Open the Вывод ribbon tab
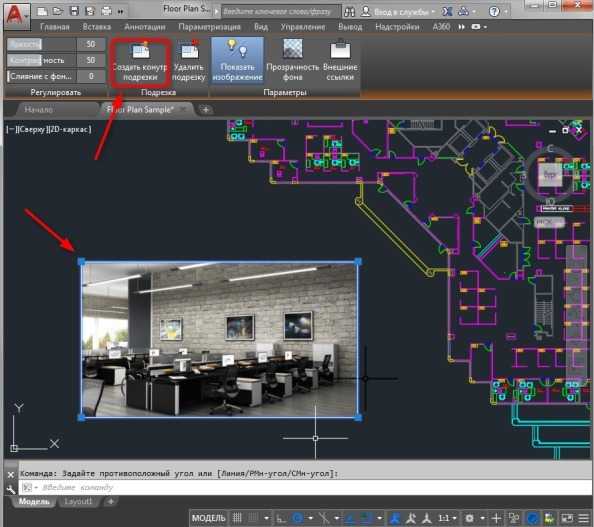This screenshot has width=594, height=527. [x=350, y=27]
